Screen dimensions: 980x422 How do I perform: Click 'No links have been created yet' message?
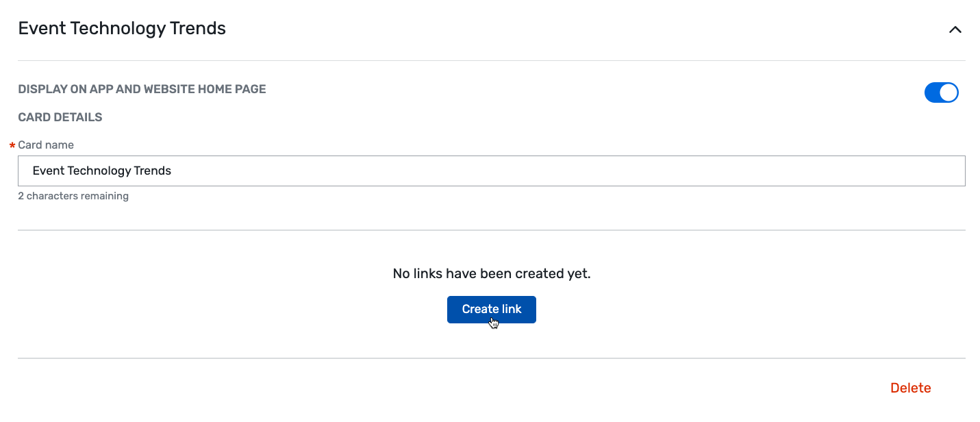tap(490, 273)
